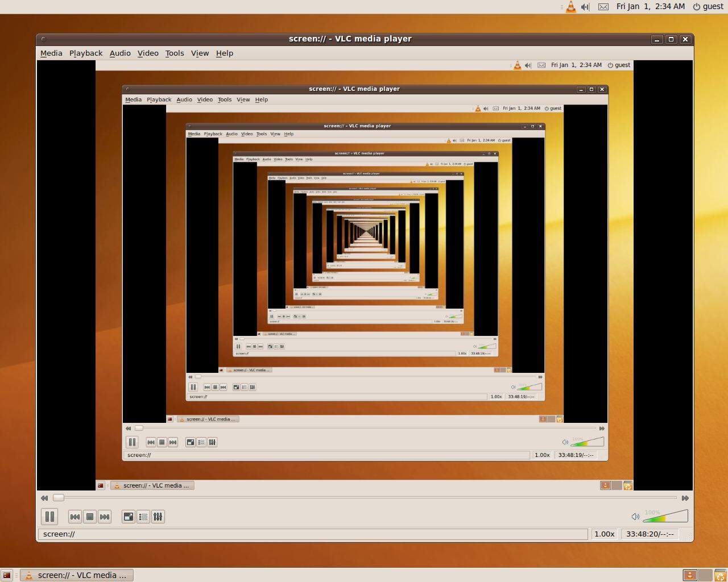The image size is (728, 582).
Task: Click the 1.00x playback speed label
Action: coord(604,534)
